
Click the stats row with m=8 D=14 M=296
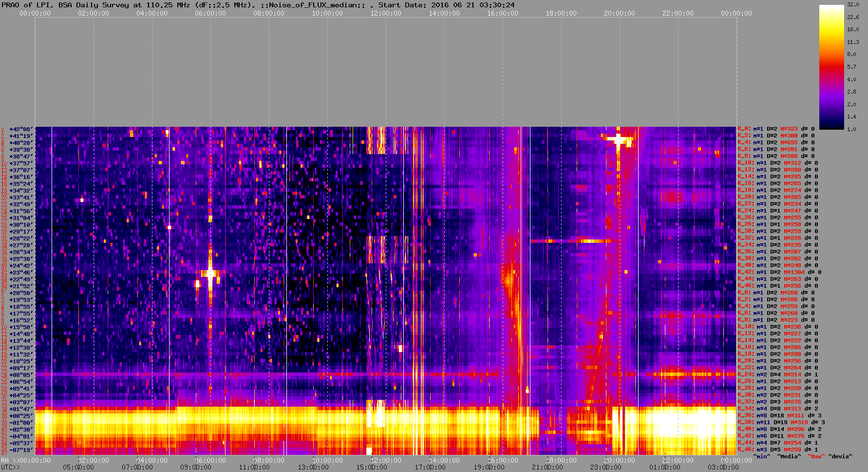(779, 430)
